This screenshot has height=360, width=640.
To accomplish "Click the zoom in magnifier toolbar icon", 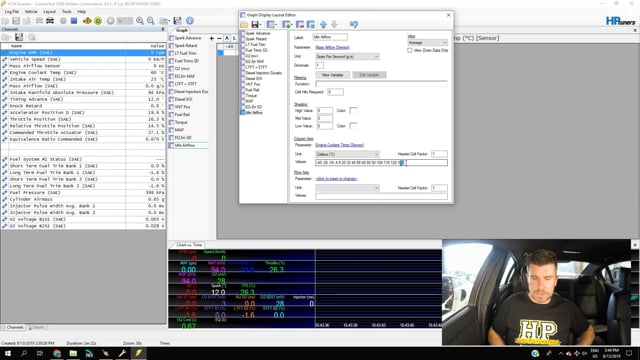I will point(140,20).
